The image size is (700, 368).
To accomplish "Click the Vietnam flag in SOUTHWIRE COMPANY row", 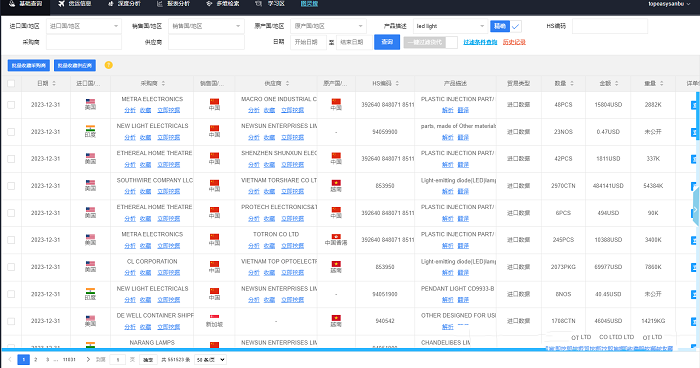I will coord(336,183).
